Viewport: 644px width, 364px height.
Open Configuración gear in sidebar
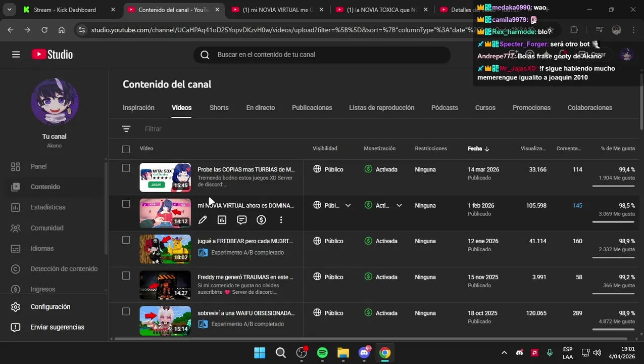point(16,307)
